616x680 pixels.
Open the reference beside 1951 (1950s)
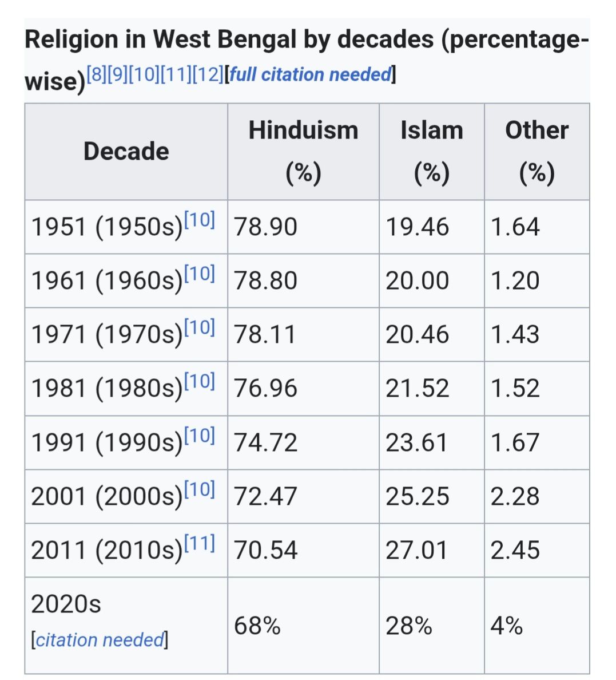(200, 219)
